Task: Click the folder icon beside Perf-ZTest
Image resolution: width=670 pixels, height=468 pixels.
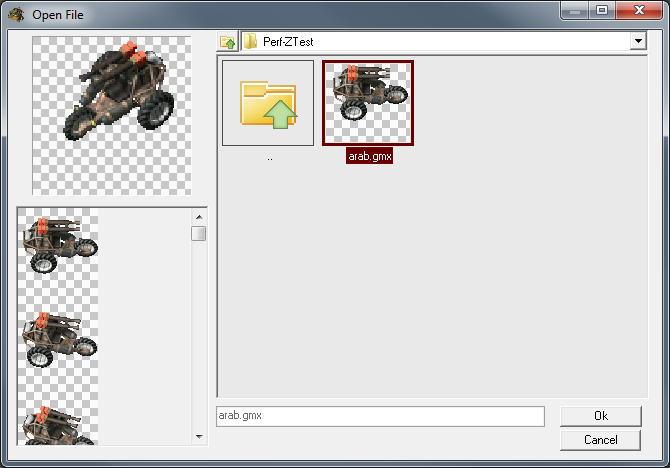Action: click(250, 41)
